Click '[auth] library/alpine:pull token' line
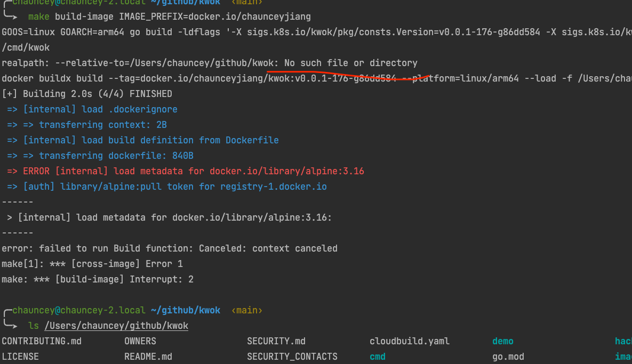Screen dimensions: 632x364 tap(167, 187)
